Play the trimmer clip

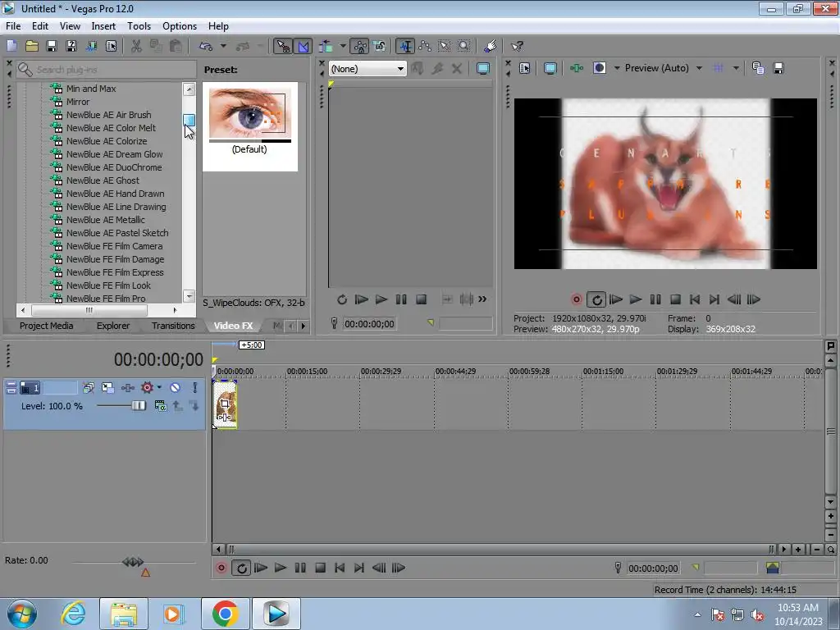pyautogui.click(x=381, y=299)
